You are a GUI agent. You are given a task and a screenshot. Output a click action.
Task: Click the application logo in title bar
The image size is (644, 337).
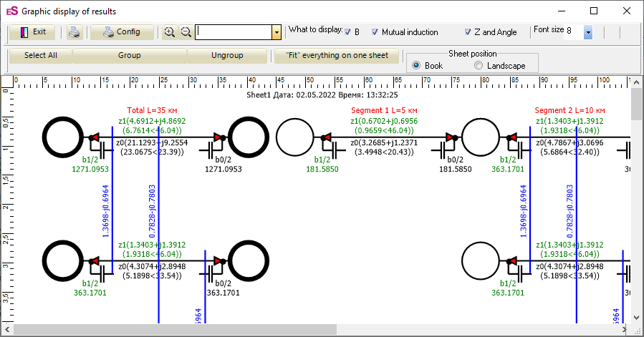[x=11, y=11]
